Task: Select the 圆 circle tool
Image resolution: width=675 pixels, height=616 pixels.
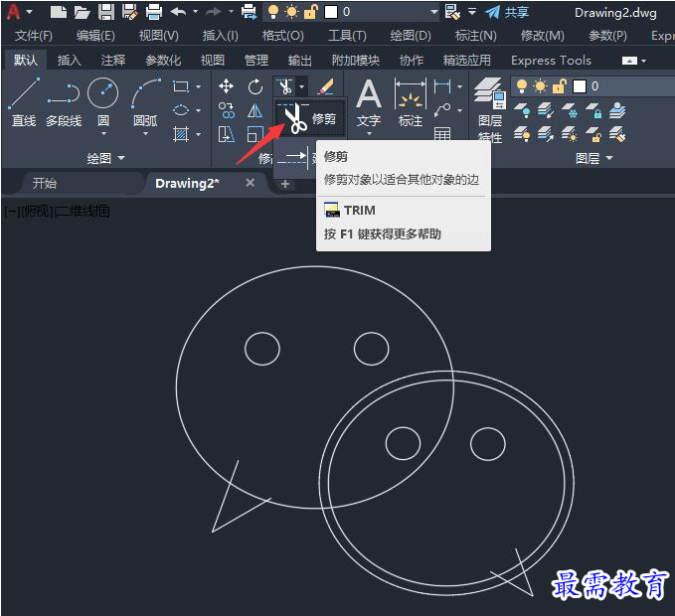Action: (102, 102)
